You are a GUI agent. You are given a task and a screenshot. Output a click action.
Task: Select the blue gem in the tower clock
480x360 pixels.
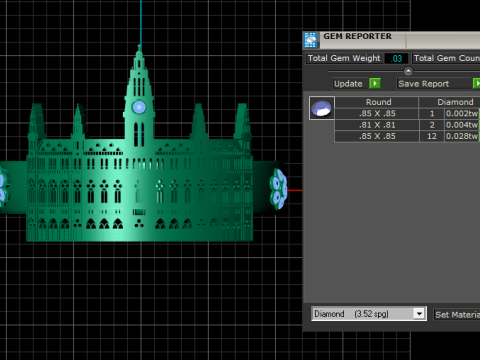[x=139, y=107]
